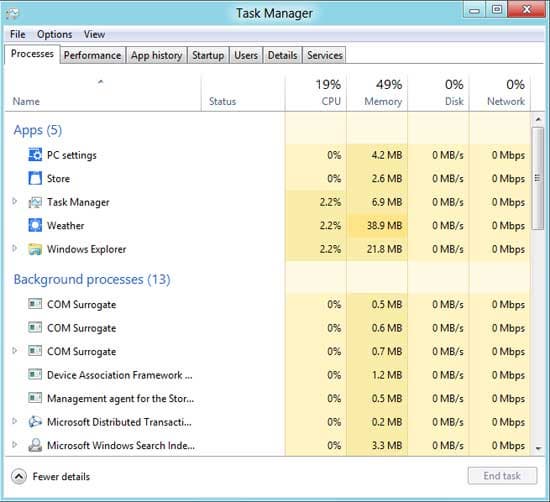550x502 pixels.
Task: Click the End task button
Action: (x=502, y=476)
